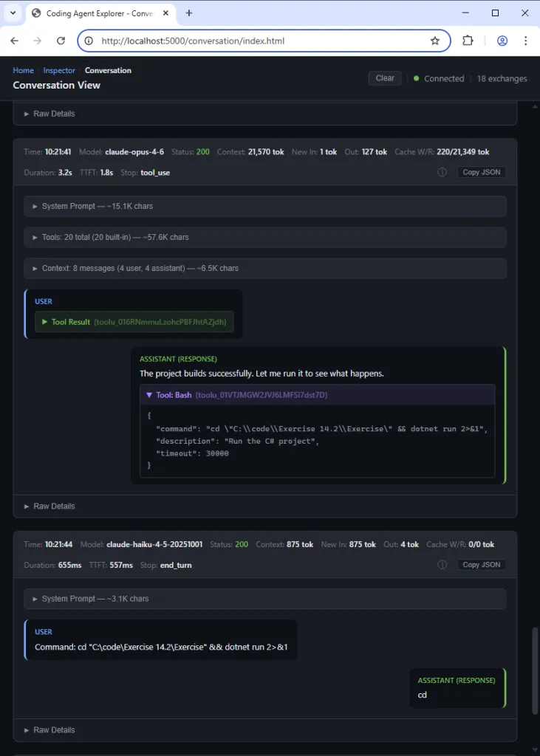The image size is (540, 756).
Task: Reload the current page
Action: tap(61, 41)
